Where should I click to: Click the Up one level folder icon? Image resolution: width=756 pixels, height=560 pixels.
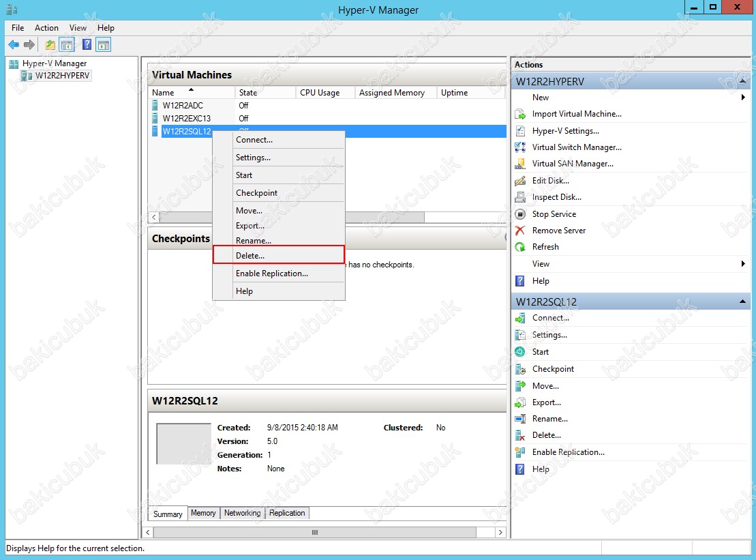coord(50,45)
